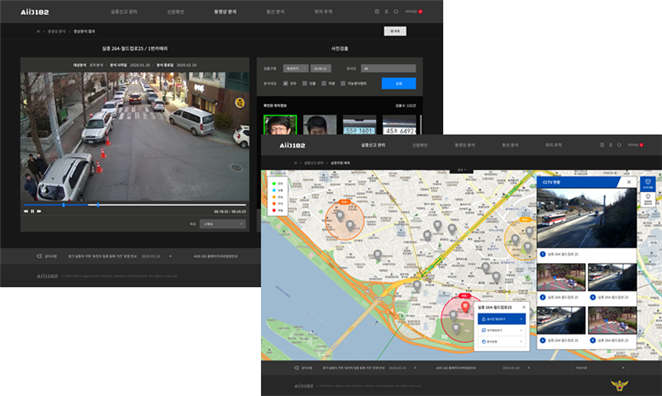Close the 실종 264 location popup

tap(524, 307)
